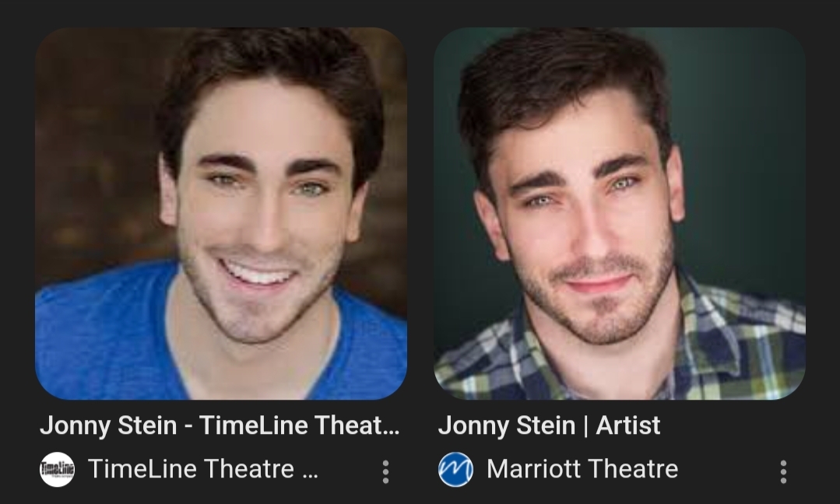This screenshot has width=840, height=504.
Task: Click the TimeLine Theatre favicon icon
Action: [58, 469]
